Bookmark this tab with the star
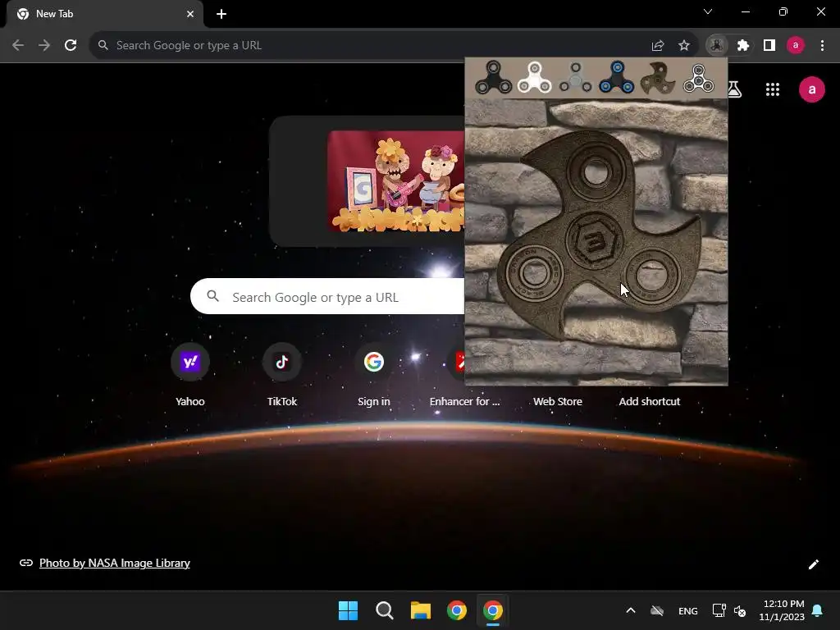Screen dimensions: 840x630 [684, 46]
